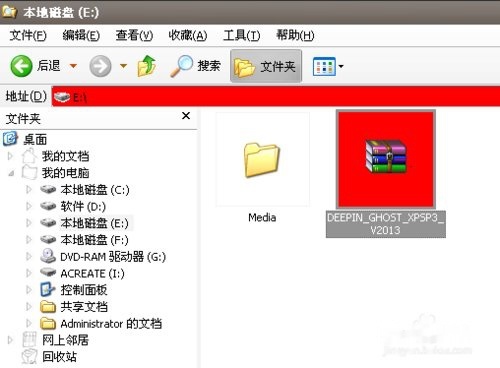The height and width of the screenshot is (368, 500).
Task: Click the 桌面 desktop icon in tree
Action: tap(10, 139)
